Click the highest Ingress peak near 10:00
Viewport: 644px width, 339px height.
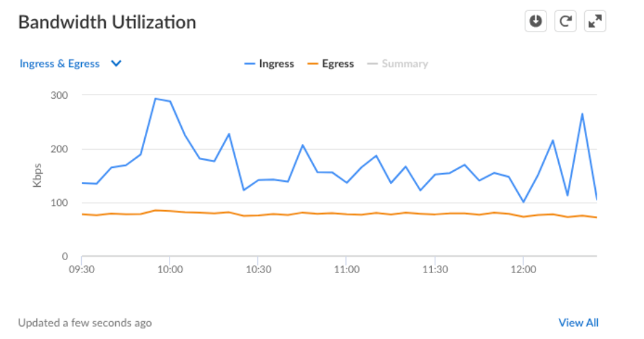pyautogui.click(x=155, y=99)
